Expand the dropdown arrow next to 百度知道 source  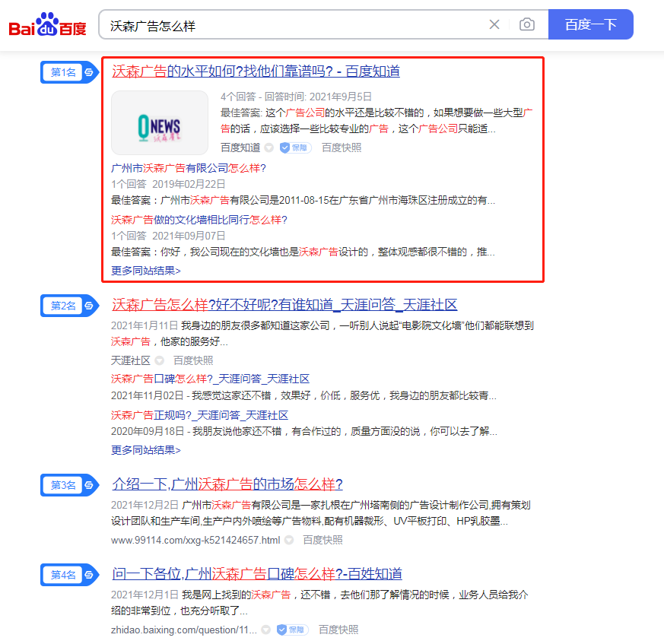(268, 148)
